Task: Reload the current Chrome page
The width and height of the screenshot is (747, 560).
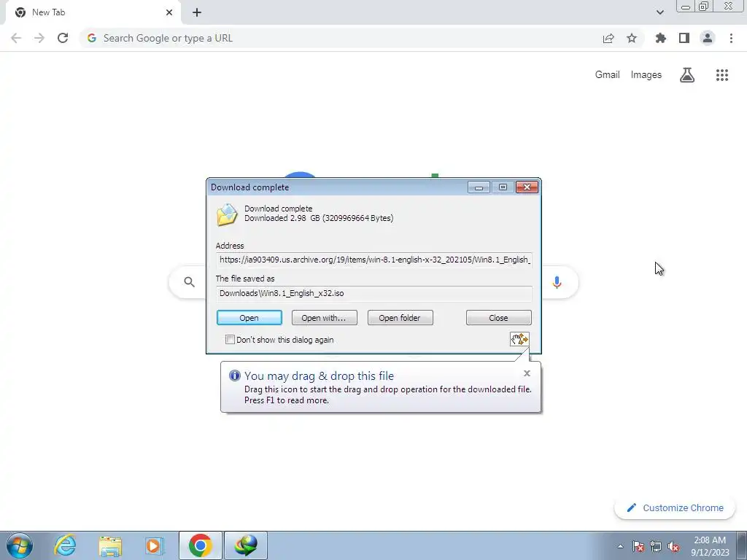Action: click(63, 38)
